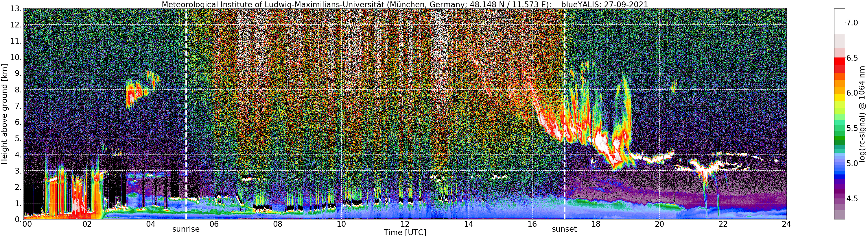
Task: Click the colorbar tick label '4.5'
Action: point(852,199)
